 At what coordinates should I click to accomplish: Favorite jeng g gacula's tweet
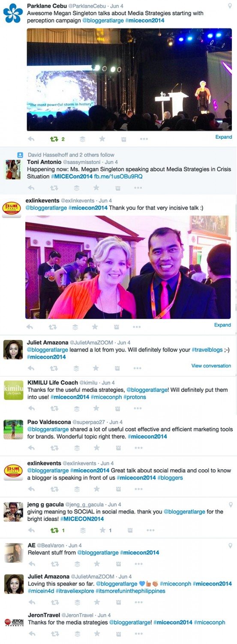click(x=106, y=530)
